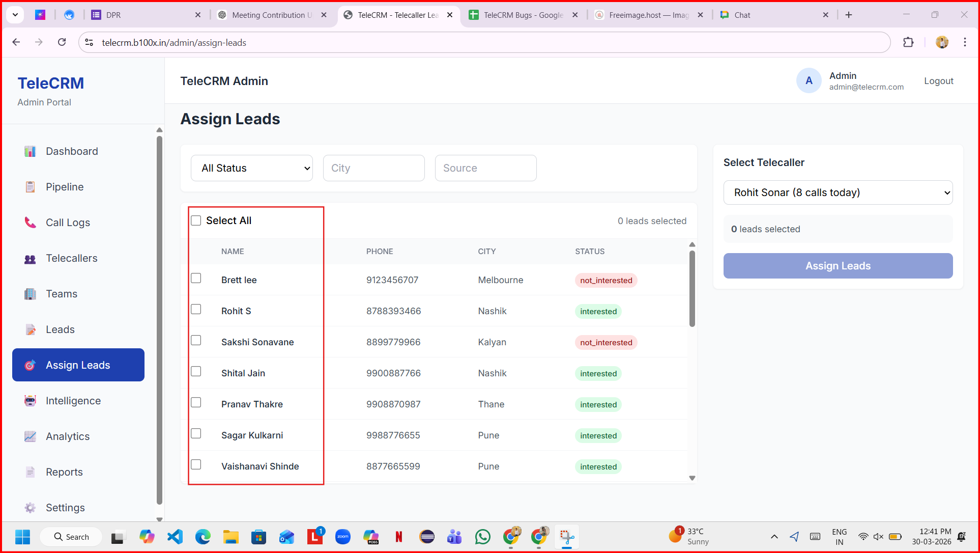Image resolution: width=980 pixels, height=553 pixels.
Task: Switch to the TeleCRM Bugs browser tab
Action: 523,15
